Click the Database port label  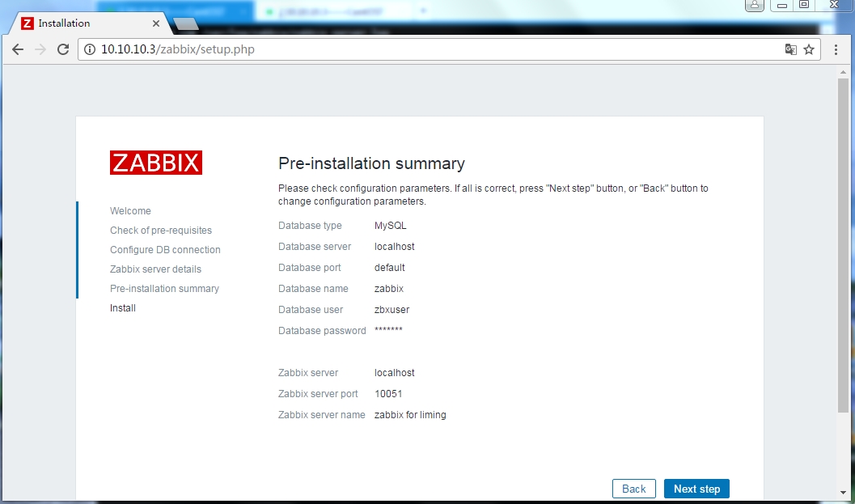[x=309, y=268]
